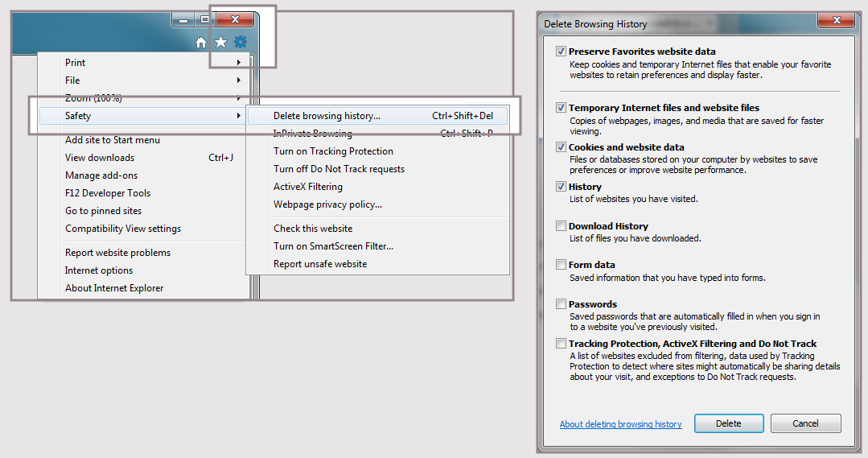Open Tools menu via gear icon
This screenshot has height=458, width=868.
[240, 43]
